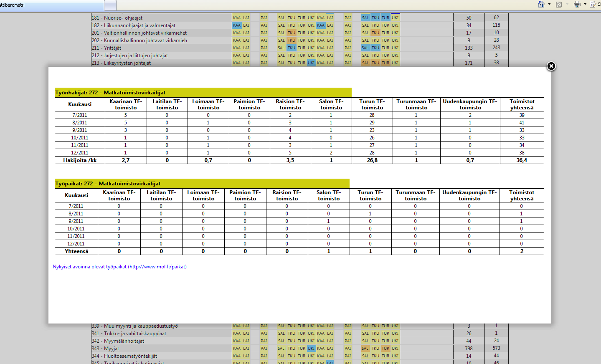Click the Raision average value 3,5

point(290,160)
